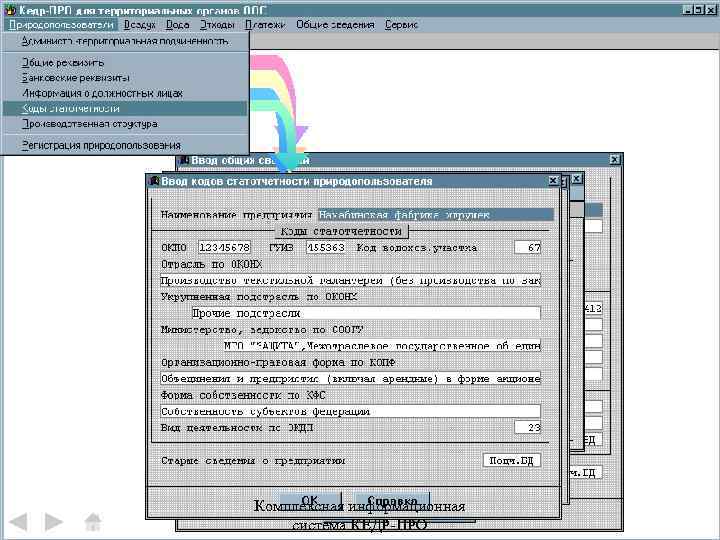Screen dimensions: 720x540
Task: Select highlighted Коды статотчетности entry
Action: click(125, 109)
